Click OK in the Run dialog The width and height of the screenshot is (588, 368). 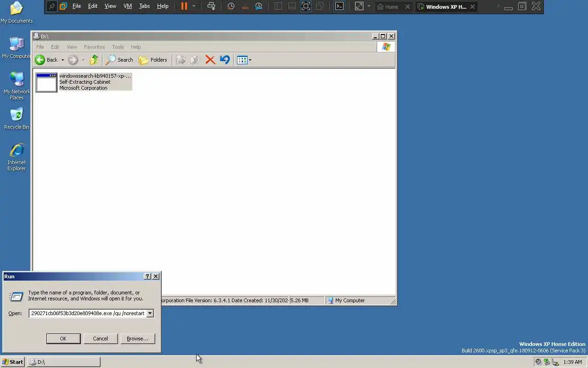coord(63,339)
